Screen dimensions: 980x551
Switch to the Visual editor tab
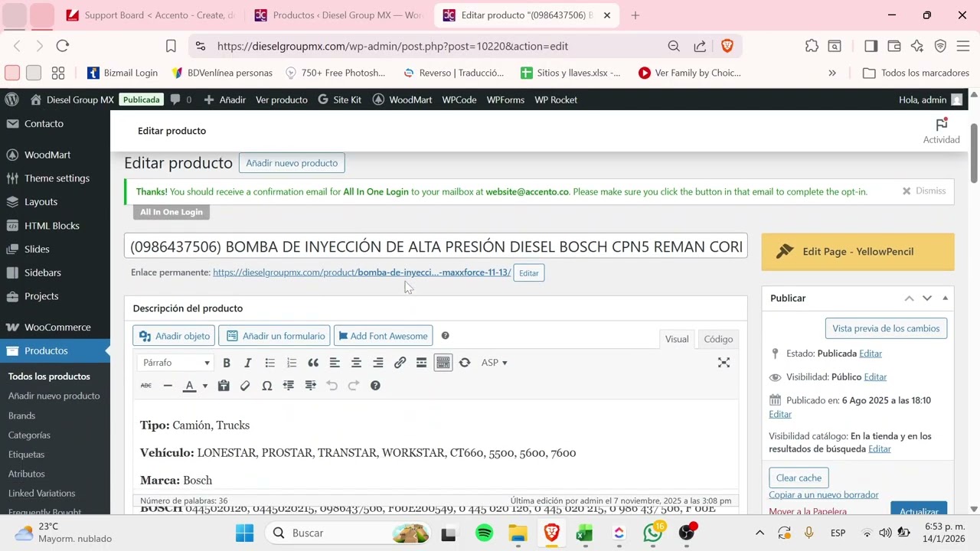pyautogui.click(x=677, y=339)
